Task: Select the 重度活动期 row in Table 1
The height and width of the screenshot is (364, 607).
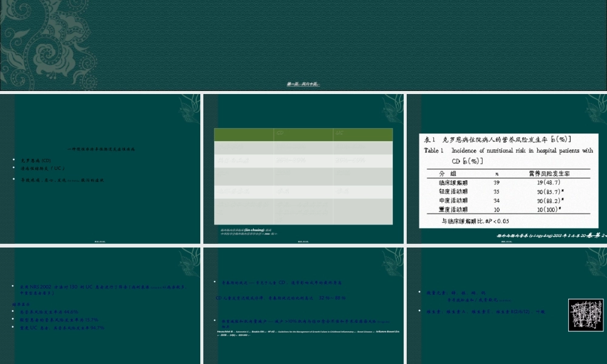Action: (506, 209)
